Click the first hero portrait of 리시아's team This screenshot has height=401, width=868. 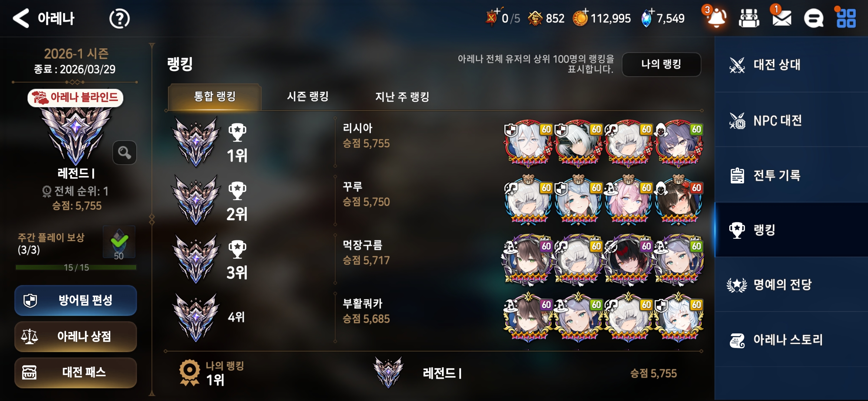[x=528, y=143]
